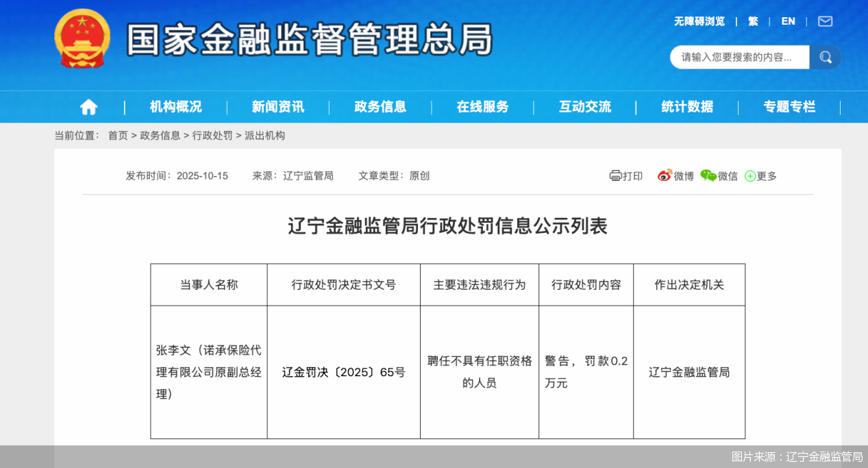Open 政务信息 menu
Viewport: 868px width, 468px height.
pos(380,107)
